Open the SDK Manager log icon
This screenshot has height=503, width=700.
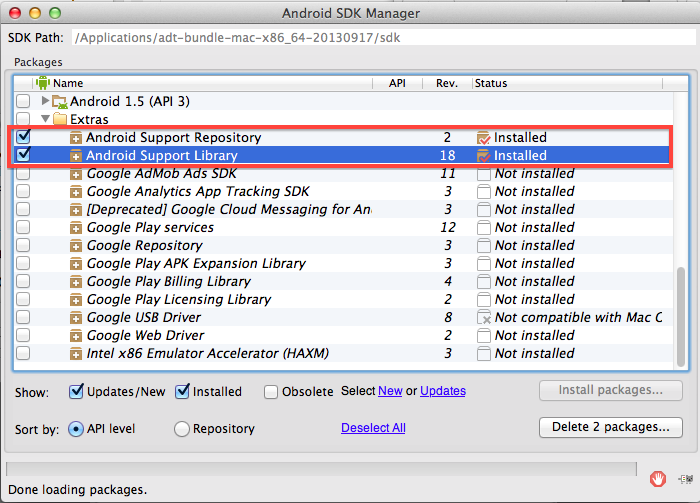point(686,479)
